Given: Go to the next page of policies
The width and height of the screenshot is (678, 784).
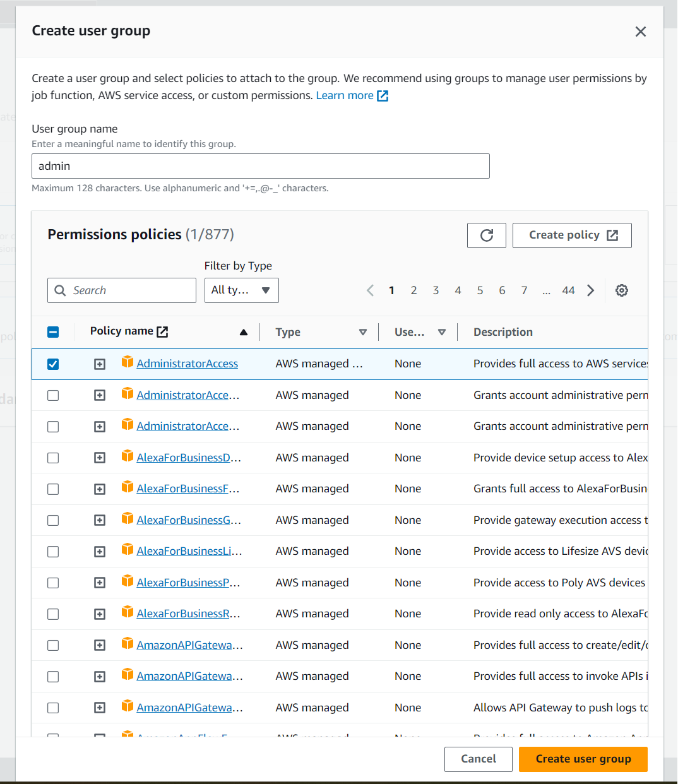Looking at the screenshot, I should point(591,290).
